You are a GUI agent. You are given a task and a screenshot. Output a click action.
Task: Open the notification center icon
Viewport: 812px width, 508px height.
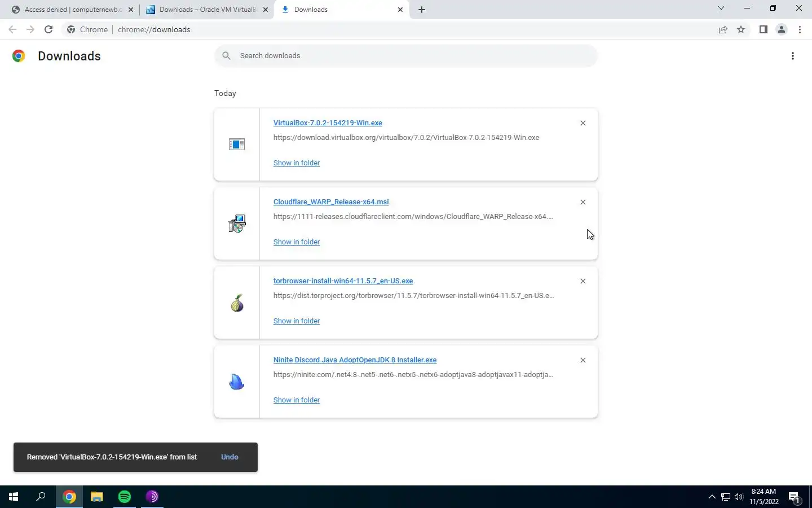tap(795, 497)
